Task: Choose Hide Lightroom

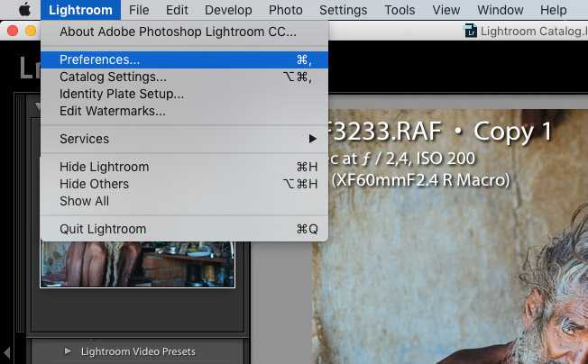Action: (x=184, y=167)
